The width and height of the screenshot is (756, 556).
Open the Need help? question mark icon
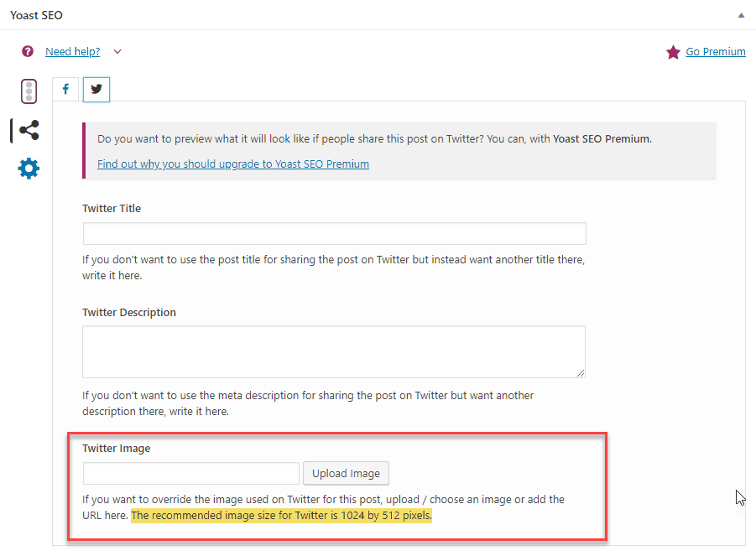tap(28, 51)
